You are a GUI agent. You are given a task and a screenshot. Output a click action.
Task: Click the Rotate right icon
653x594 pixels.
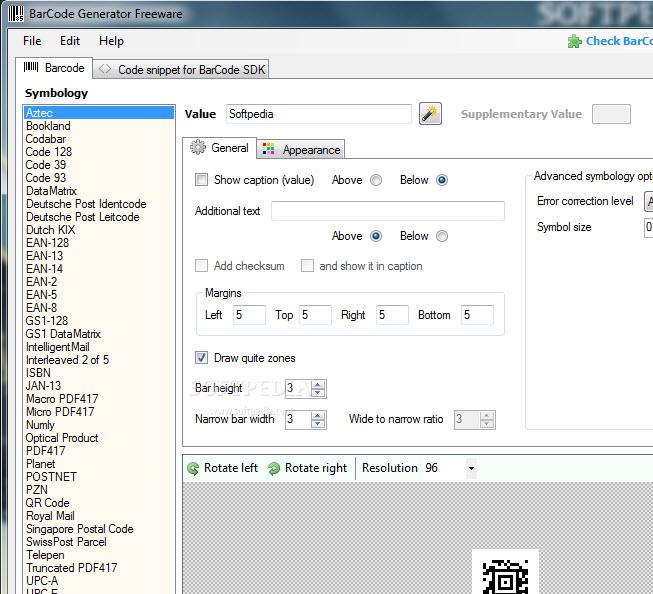point(274,468)
